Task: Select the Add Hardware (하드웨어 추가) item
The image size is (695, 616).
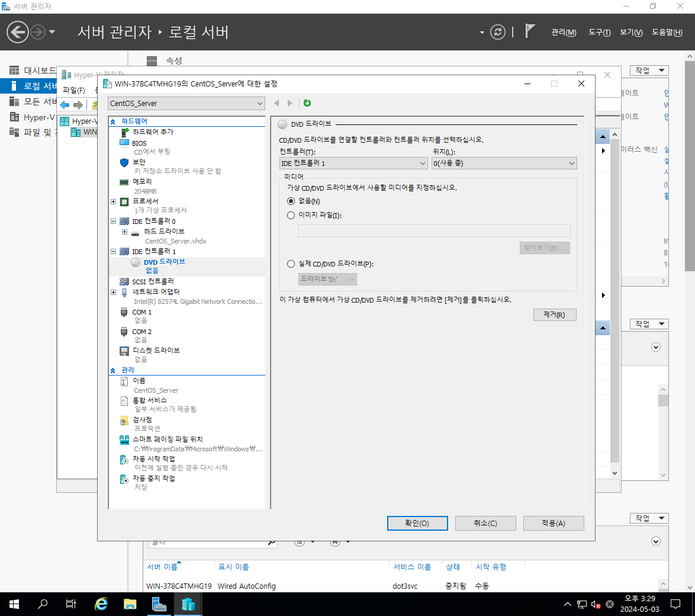Action: pos(153,131)
